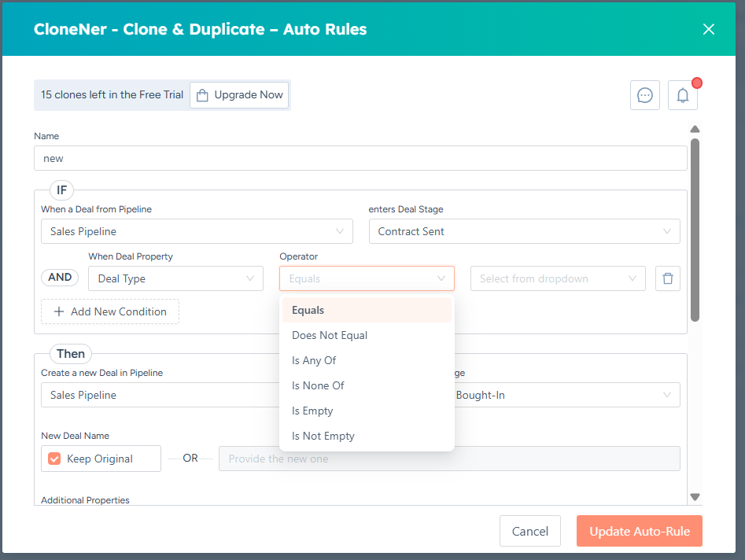The width and height of the screenshot is (745, 560).
Task: Click the plus icon for Add New Condition
Action: (59, 311)
